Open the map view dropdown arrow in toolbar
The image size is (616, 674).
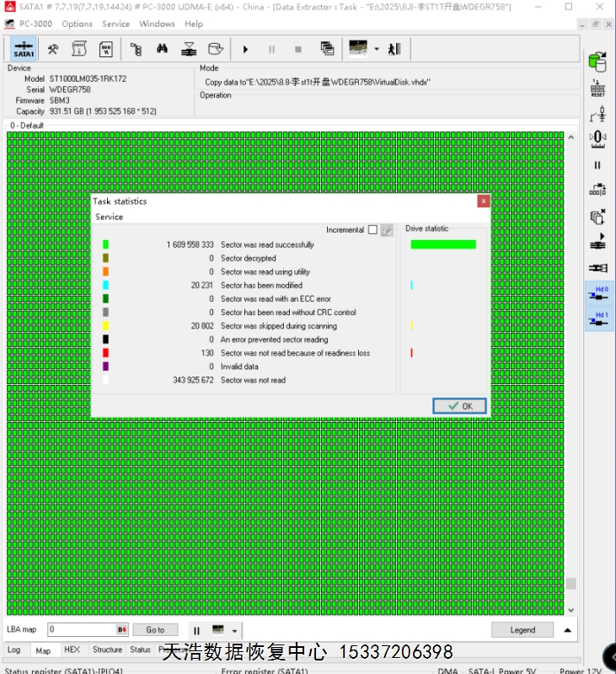[376, 49]
